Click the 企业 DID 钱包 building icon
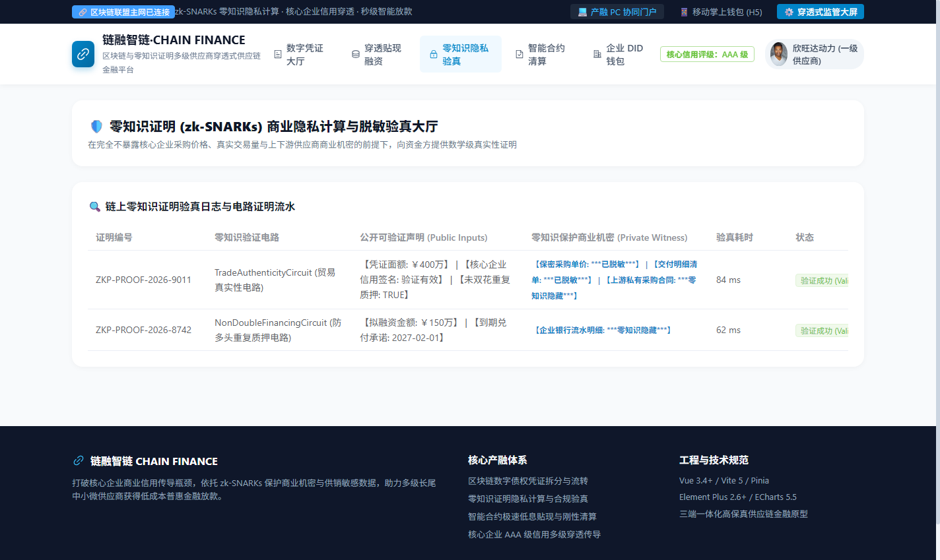 click(597, 55)
